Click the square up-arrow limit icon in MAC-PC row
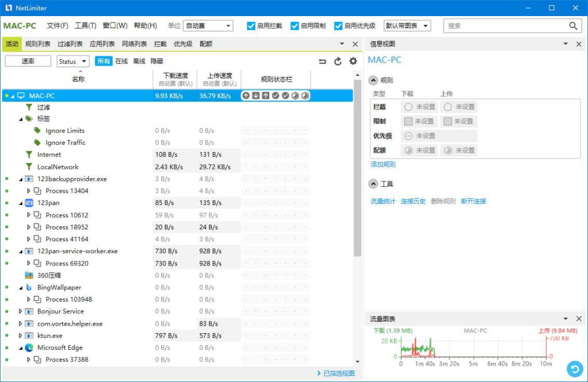 [x=265, y=96]
